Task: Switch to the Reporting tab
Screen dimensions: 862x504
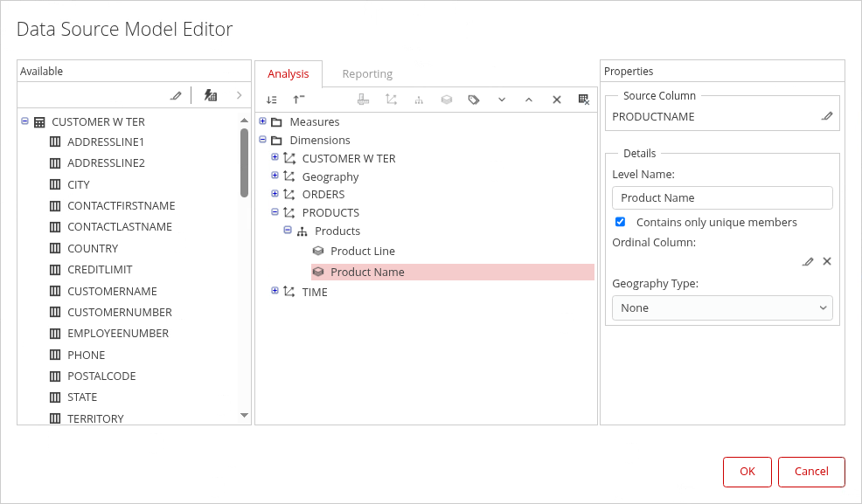Action: (367, 74)
